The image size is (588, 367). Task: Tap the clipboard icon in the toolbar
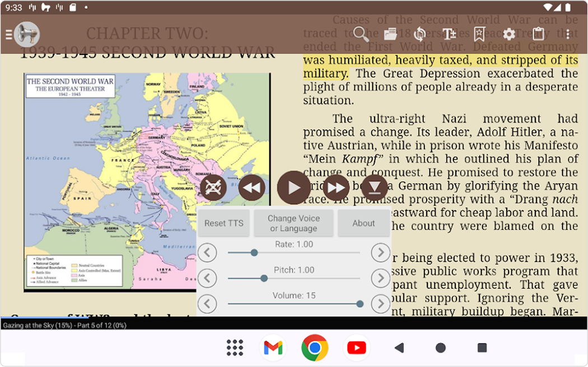538,34
